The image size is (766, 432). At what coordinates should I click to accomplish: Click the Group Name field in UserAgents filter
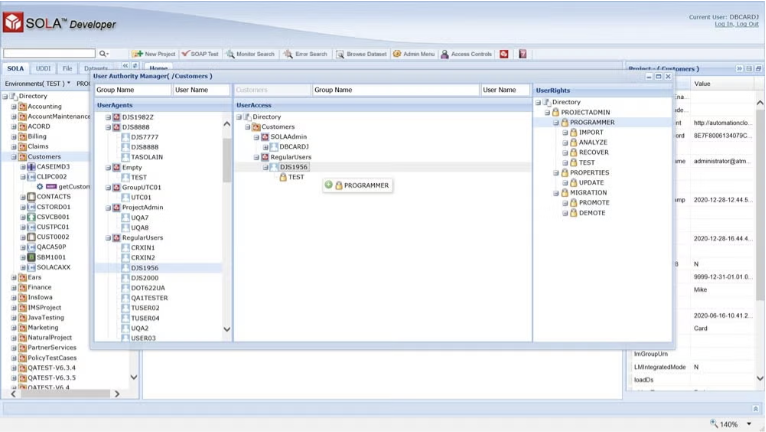coord(133,90)
